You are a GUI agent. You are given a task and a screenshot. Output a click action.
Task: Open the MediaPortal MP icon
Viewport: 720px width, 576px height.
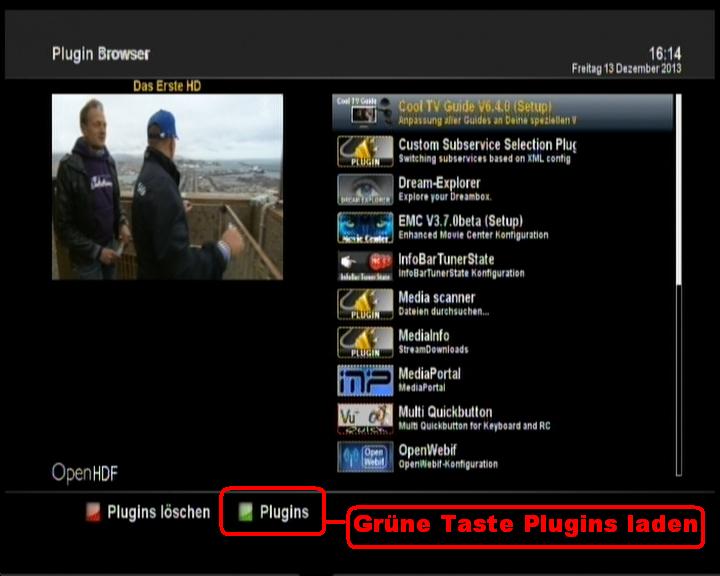coord(364,380)
